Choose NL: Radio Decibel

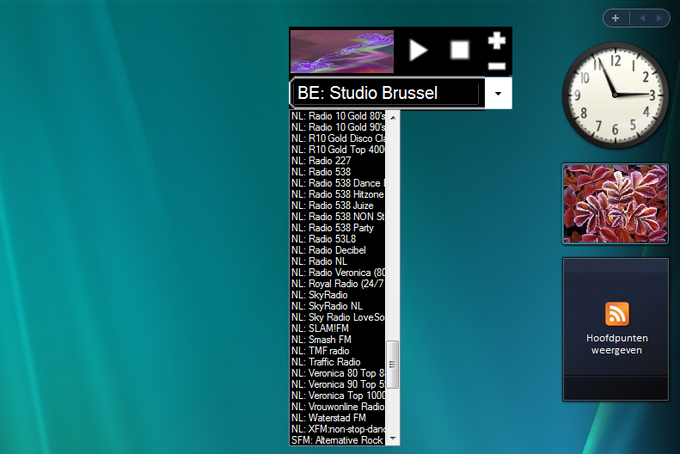[337, 250]
